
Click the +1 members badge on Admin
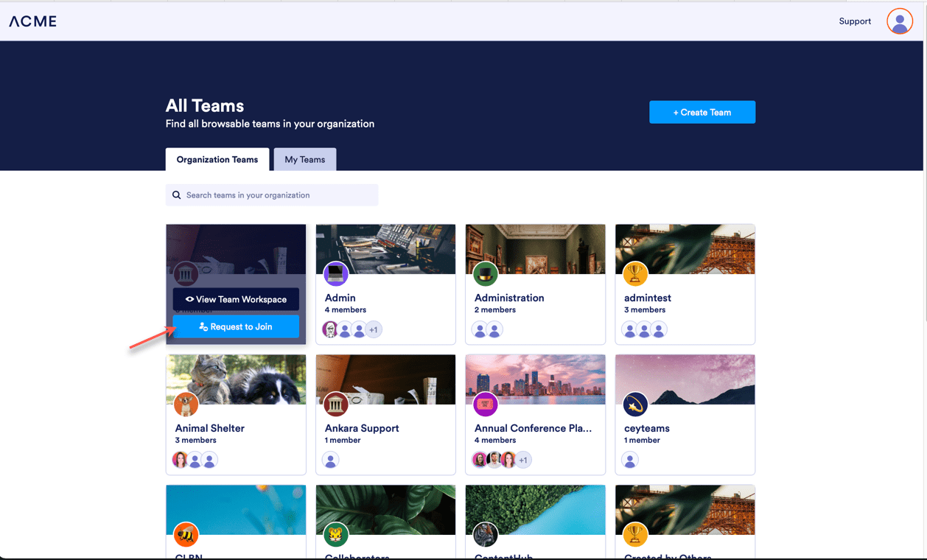tap(374, 329)
